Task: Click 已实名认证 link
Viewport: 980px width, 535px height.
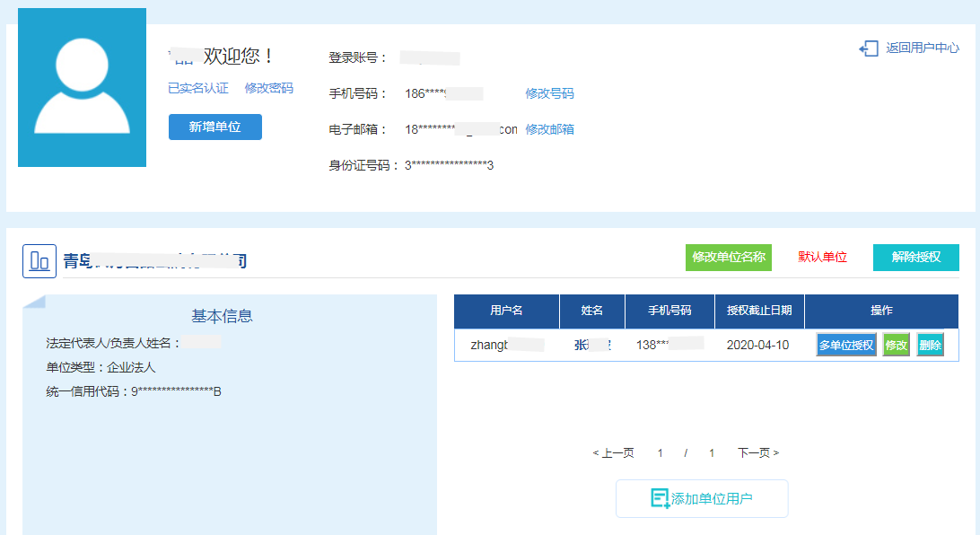Action: 198,88
